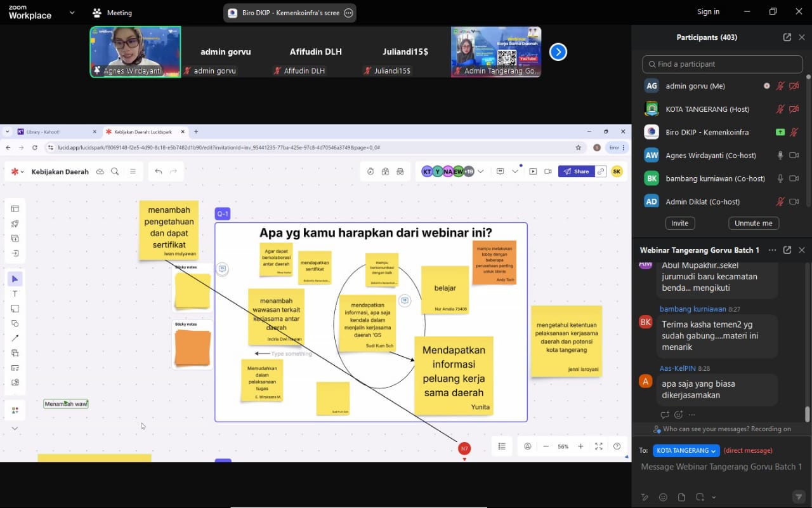Send the chat message with arrow icon
This screenshot has width=812, height=508.
coord(798,497)
